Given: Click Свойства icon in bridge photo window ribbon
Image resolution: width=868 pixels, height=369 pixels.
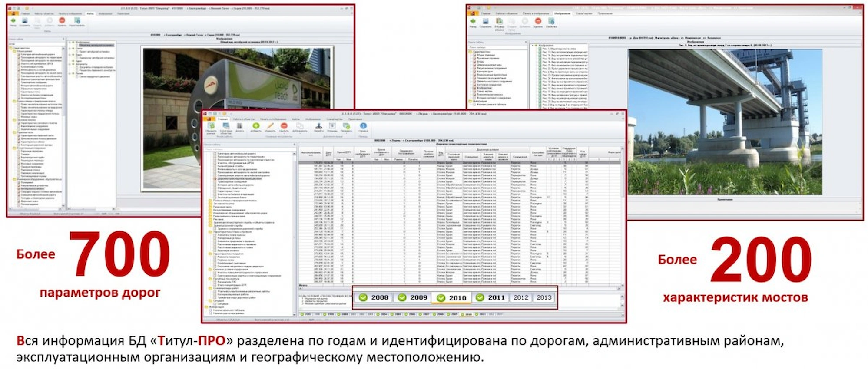Looking at the screenshot, I should pos(551,21).
